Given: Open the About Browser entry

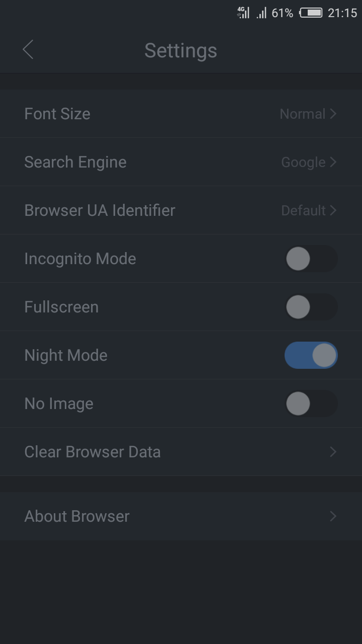Looking at the screenshot, I should (77, 516).
